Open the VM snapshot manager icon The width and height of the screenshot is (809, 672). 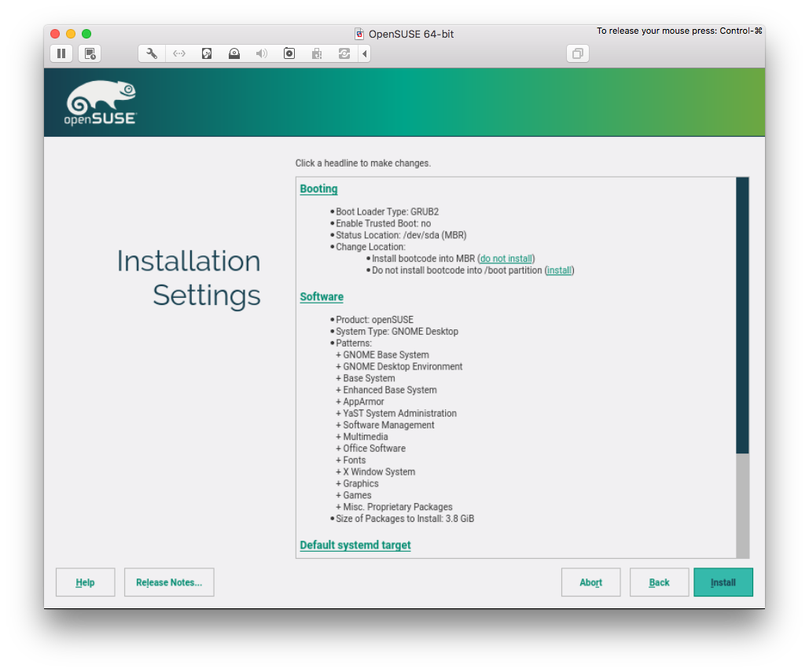click(90, 53)
